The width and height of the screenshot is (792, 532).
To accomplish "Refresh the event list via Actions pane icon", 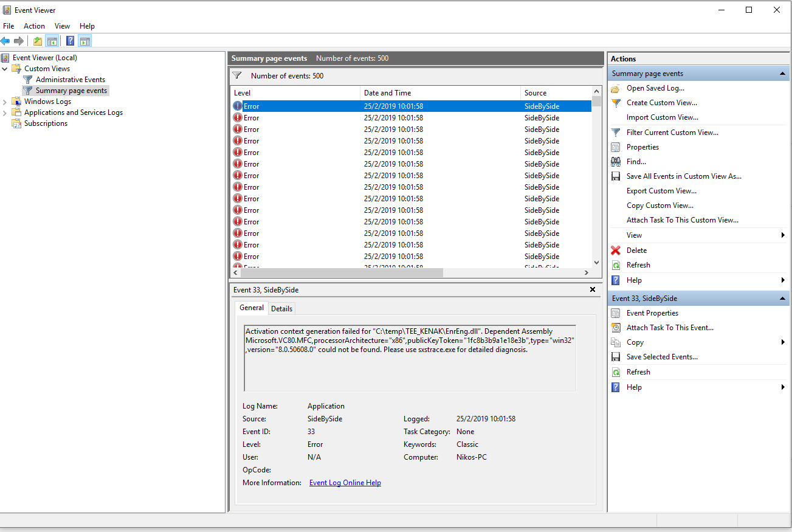I will (x=615, y=264).
